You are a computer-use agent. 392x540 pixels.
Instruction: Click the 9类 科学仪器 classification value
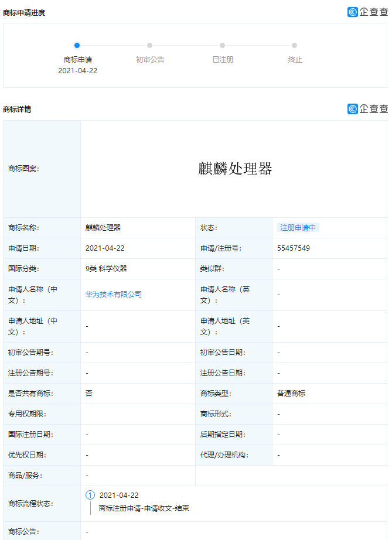coord(106,269)
